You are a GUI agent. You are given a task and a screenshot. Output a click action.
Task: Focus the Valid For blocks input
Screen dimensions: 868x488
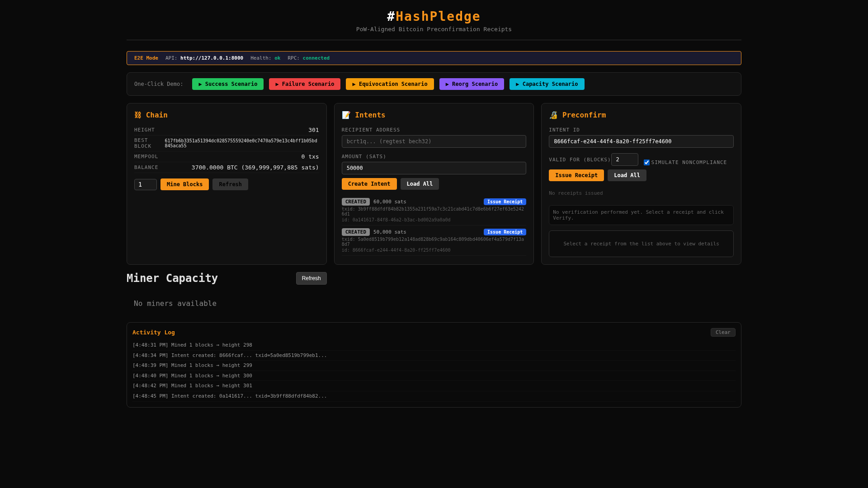tap(624, 160)
